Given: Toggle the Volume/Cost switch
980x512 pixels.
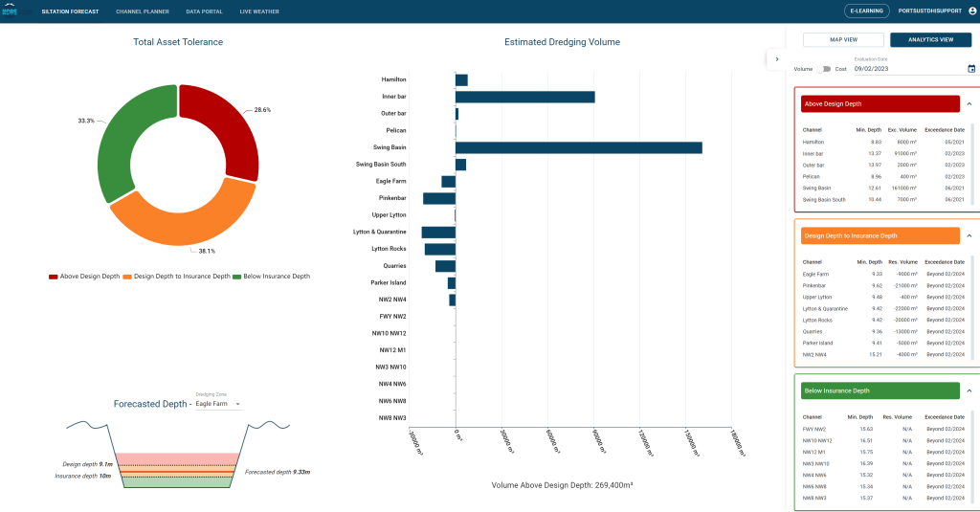Looking at the screenshot, I should point(824,69).
